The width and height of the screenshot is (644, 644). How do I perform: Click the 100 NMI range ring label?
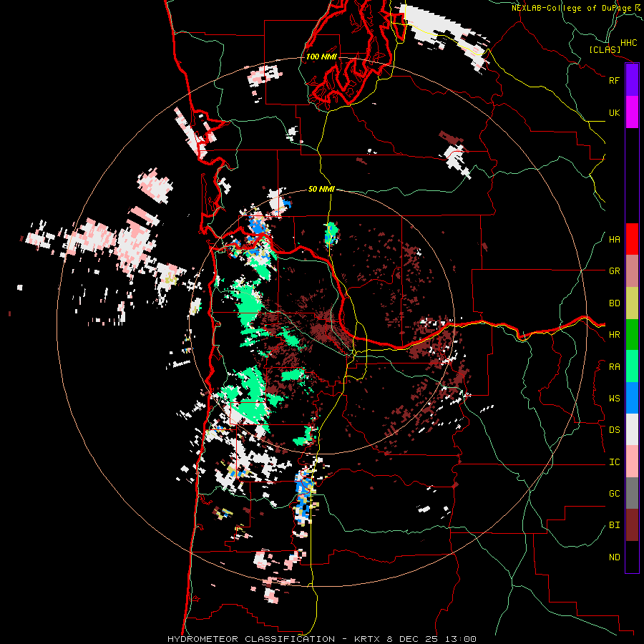click(321, 57)
